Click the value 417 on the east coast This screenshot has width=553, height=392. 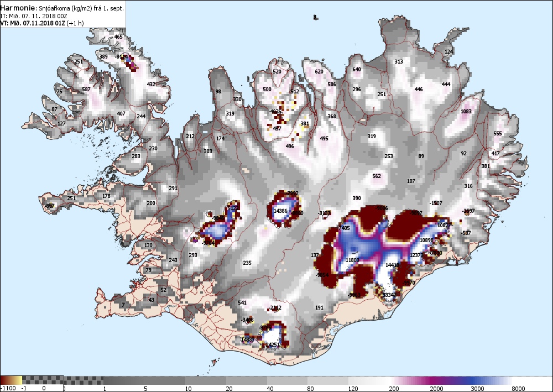495,153
